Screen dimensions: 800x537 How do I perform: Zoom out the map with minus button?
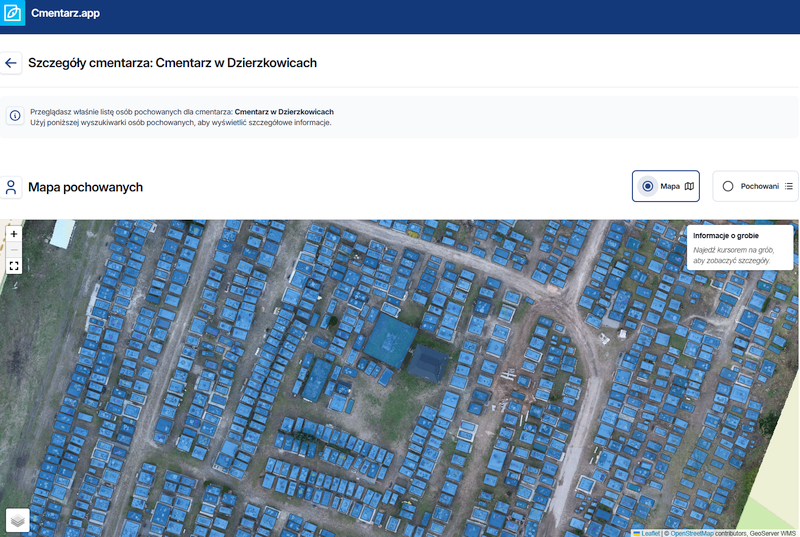[x=14, y=250]
